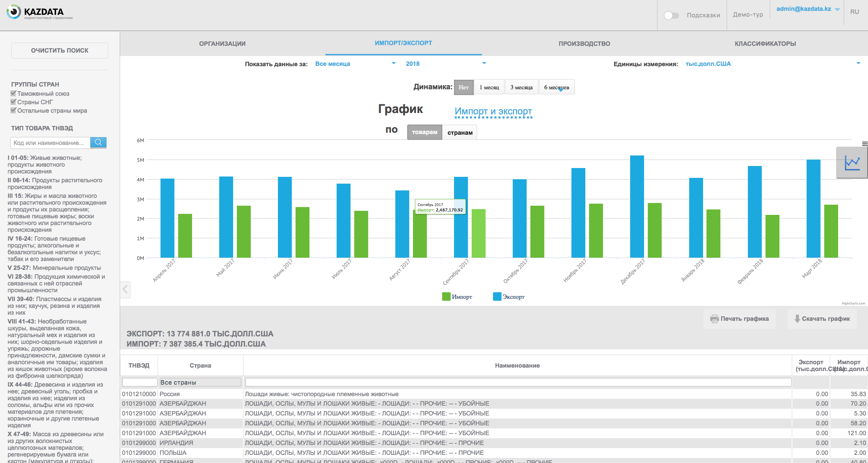Sort by Наименование column header
Image resolution: width=868 pixels, height=463 pixels.
click(x=517, y=366)
